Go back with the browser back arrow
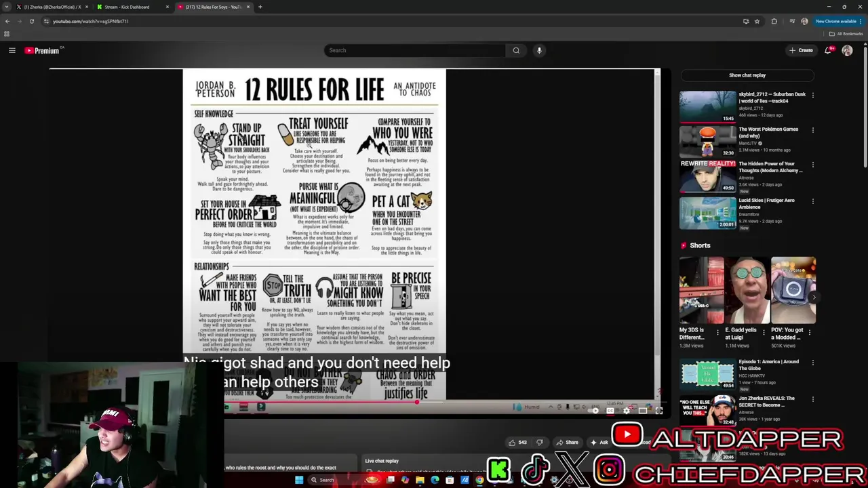Screen dimensions: 868x488 click(x=7, y=21)
